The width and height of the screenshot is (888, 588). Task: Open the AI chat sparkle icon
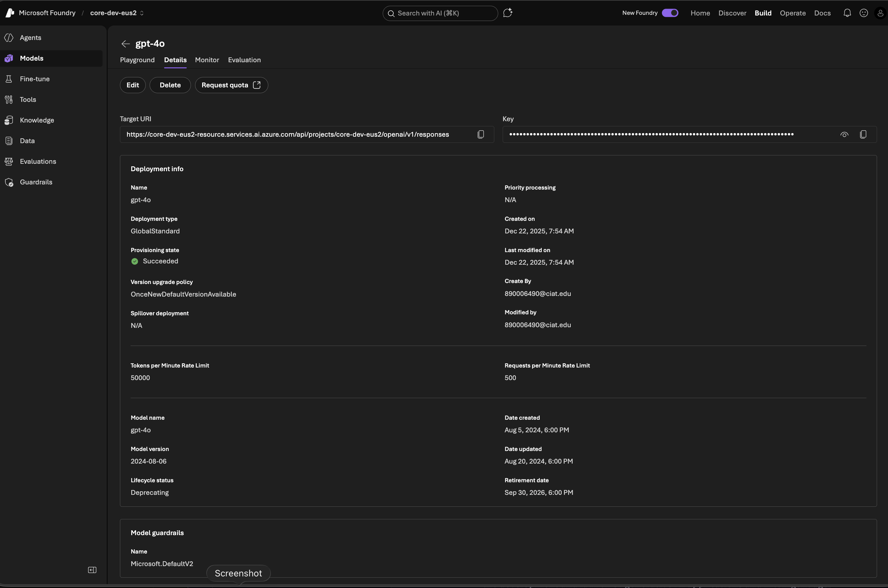(508, 13)
